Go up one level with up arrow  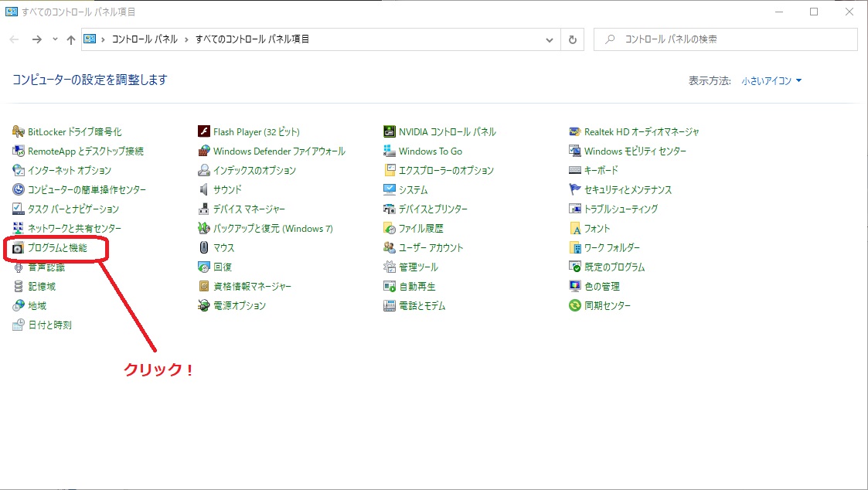[x=71, y=39]
